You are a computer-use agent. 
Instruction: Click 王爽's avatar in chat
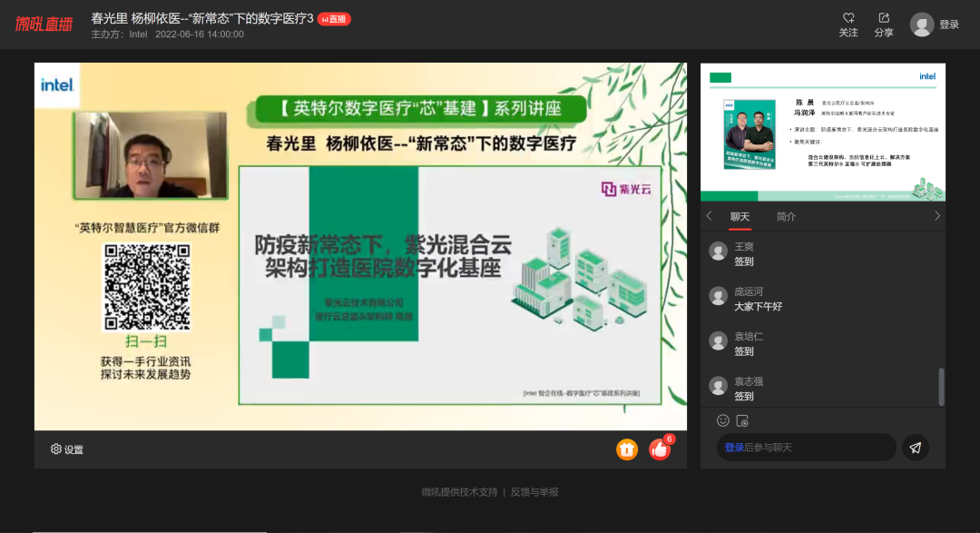(718, 252)
